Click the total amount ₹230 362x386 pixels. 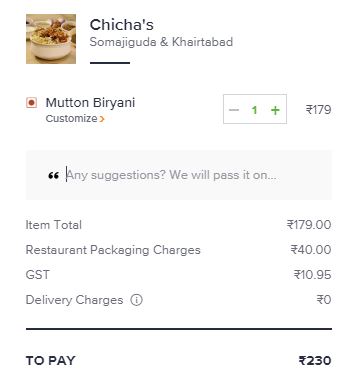[x=315, y=361]
